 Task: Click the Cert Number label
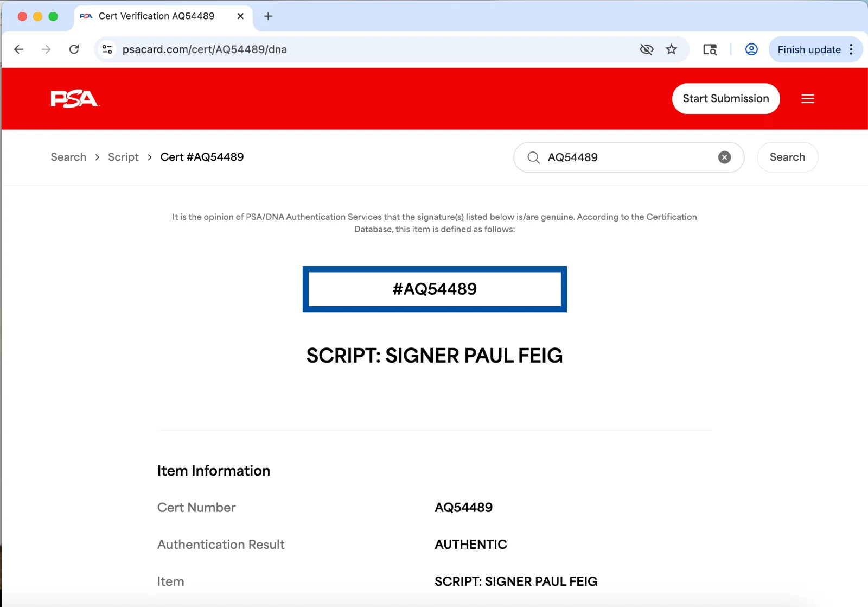(196, 507)
